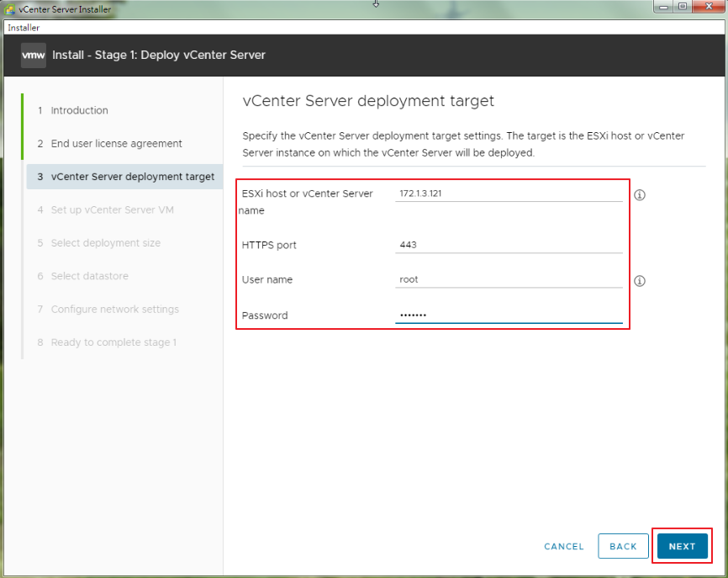
Task: Click the 'User name' label
Action: (x=267, y=279)
